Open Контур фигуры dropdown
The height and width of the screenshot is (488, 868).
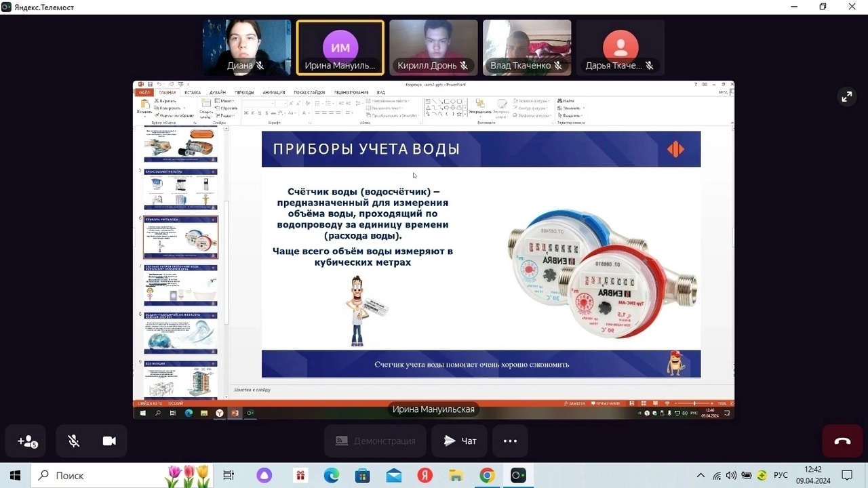(x=532, y=108)
